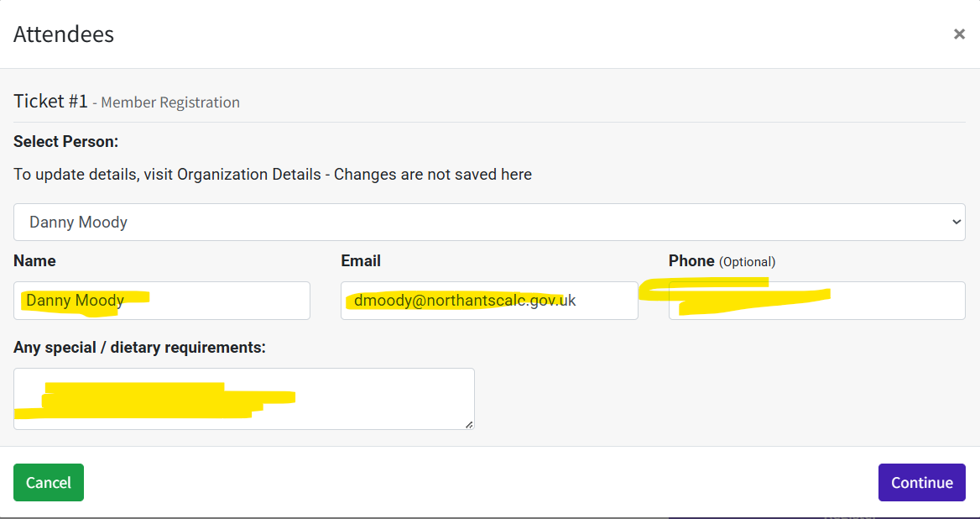980x519 pixels.
Task: Click the Phone field label
Action: pyautogui.click(x=691, y=260)
